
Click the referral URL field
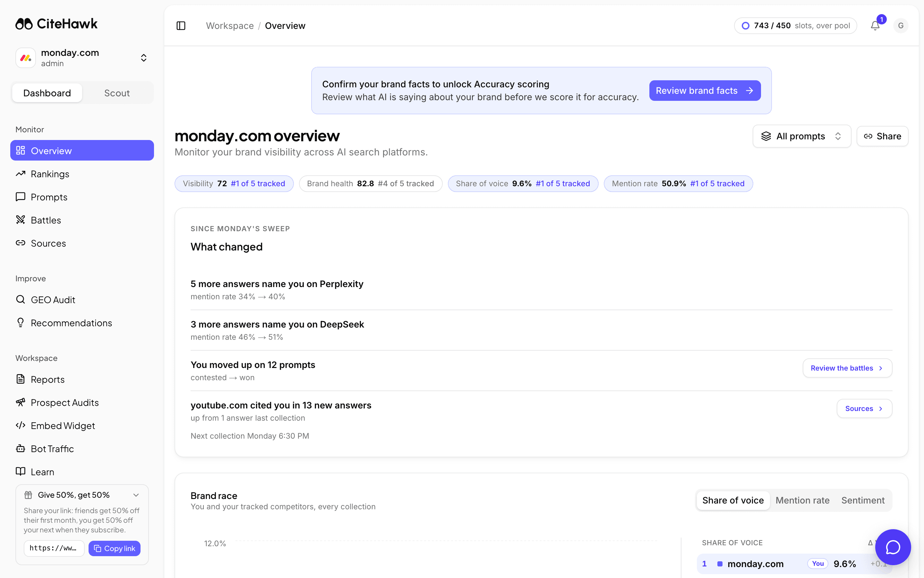pyautogui.click(x=54, y=548)
